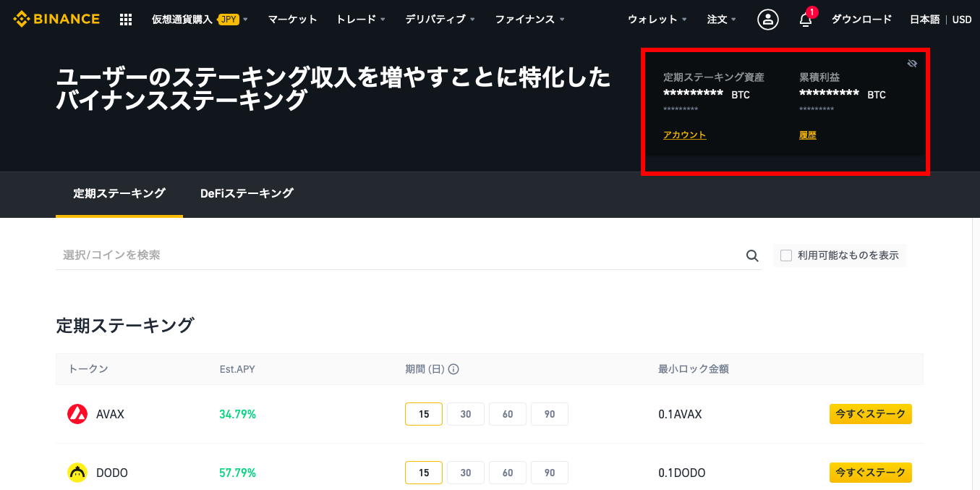Viewport: 980px width, 490px height.
Task: Select 90 days for AVAX
Action: coord(550,414)
